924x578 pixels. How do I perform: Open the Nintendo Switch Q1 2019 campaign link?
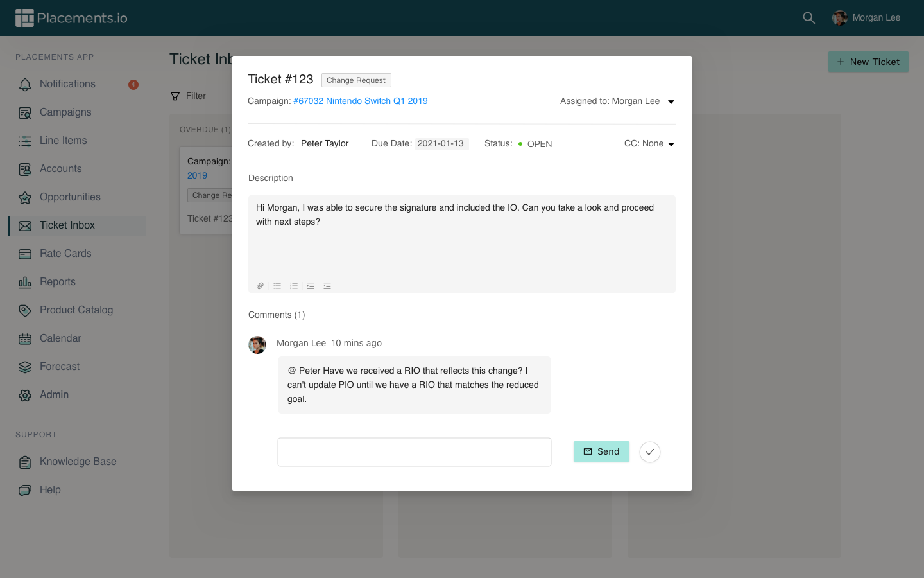coord(360,101)
